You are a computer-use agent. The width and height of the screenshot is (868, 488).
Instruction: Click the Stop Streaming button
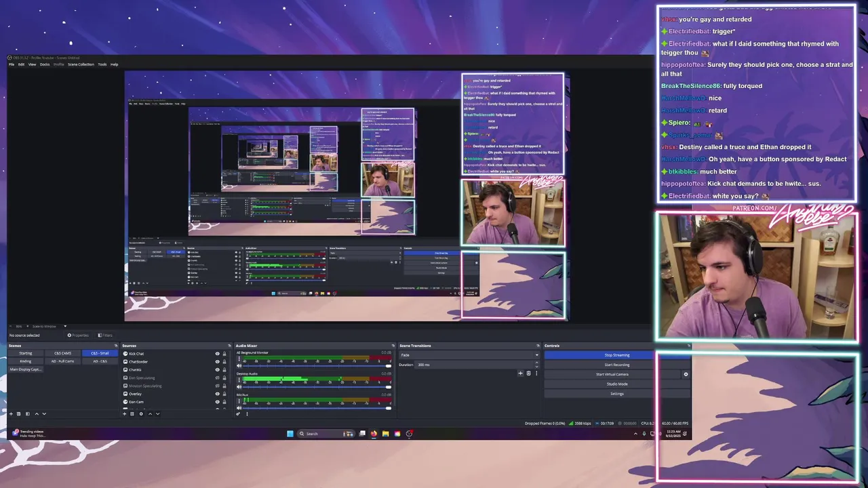(x=617, y=355)
